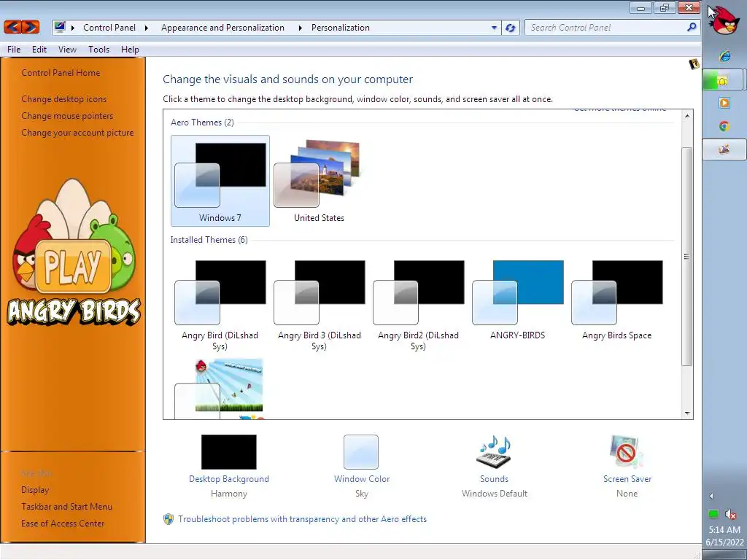
Task: Apply the Angry Bird (DiLshad Sys) theme
Action: click(x=220, y=305)
